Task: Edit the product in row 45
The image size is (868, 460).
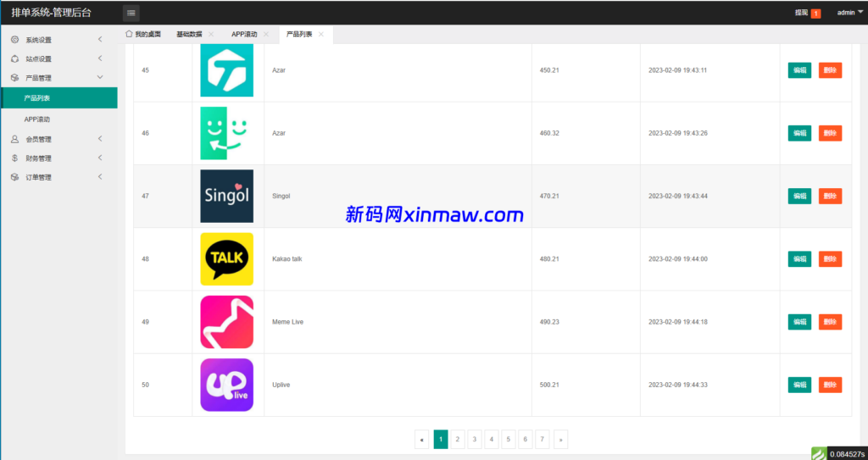Action: pyautogui.click(x=799, y=70)
